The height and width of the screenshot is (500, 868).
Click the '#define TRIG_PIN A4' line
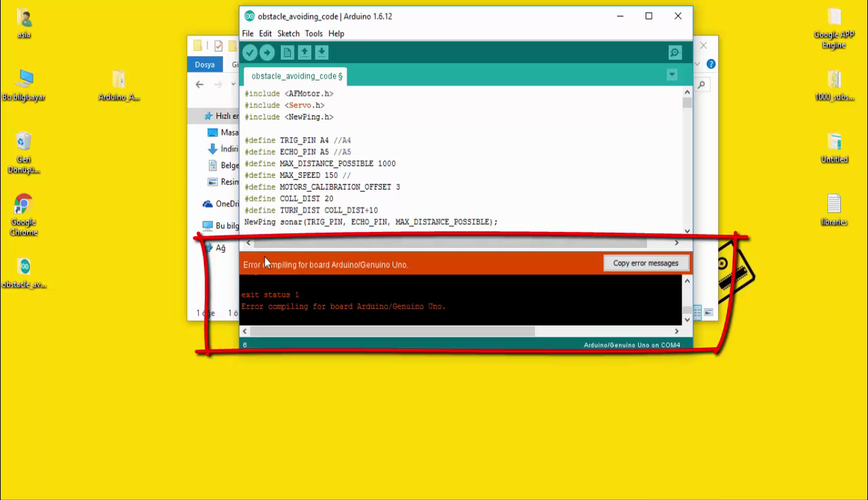point(298,140)
